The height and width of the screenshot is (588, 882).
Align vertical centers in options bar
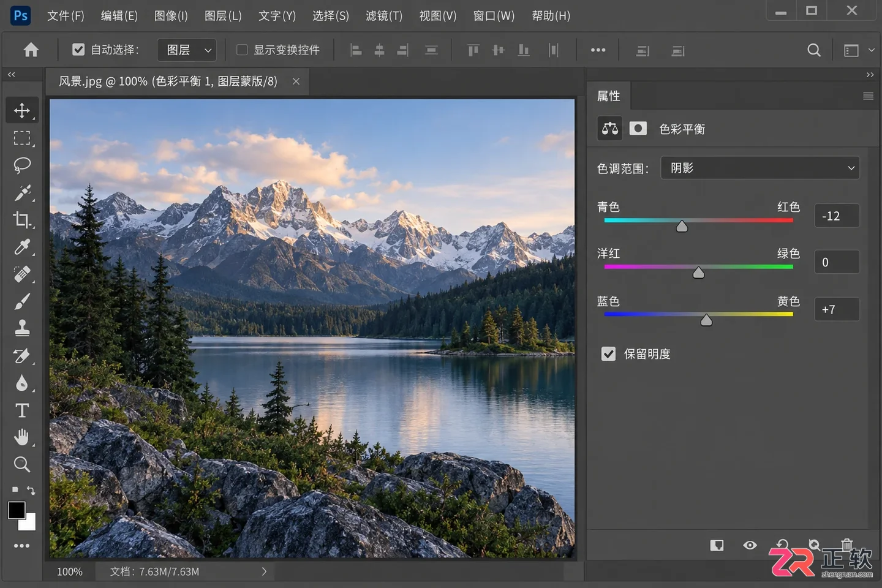click(498, 50)
